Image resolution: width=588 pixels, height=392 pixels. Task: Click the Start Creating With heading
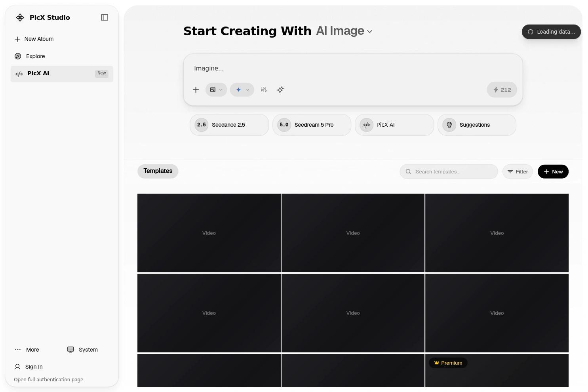click(x=247, y=31)
